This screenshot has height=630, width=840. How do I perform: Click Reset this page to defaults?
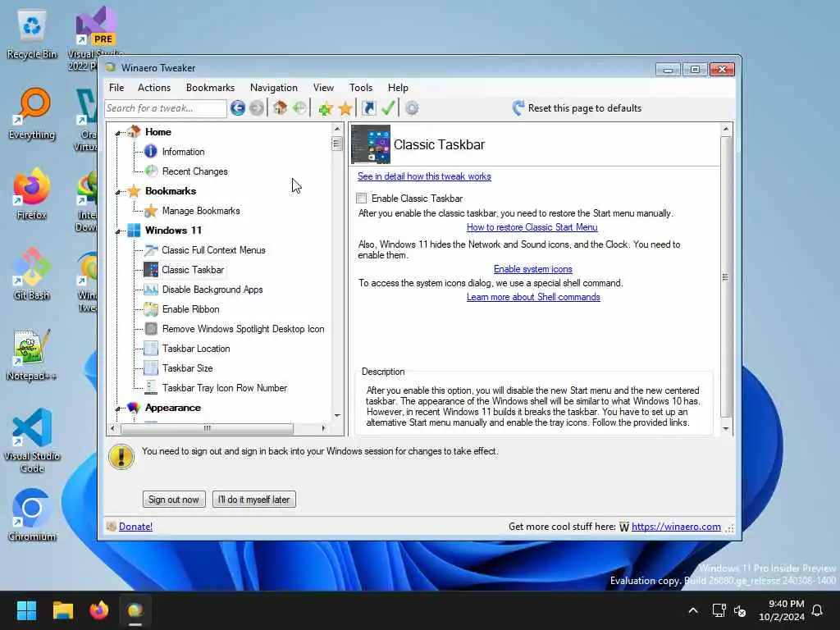point(577,108)
